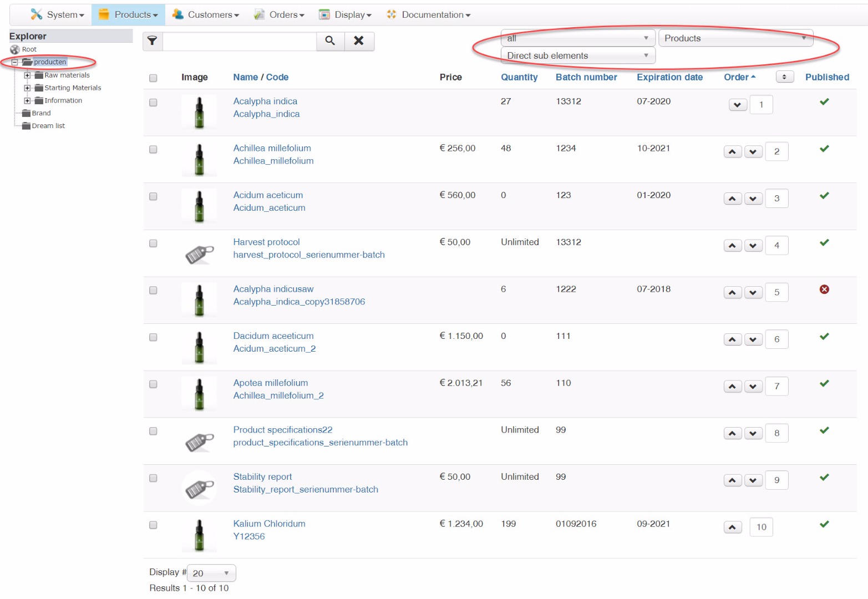
Task: Select all rows with header checkbox
Action: pos(153,78)
